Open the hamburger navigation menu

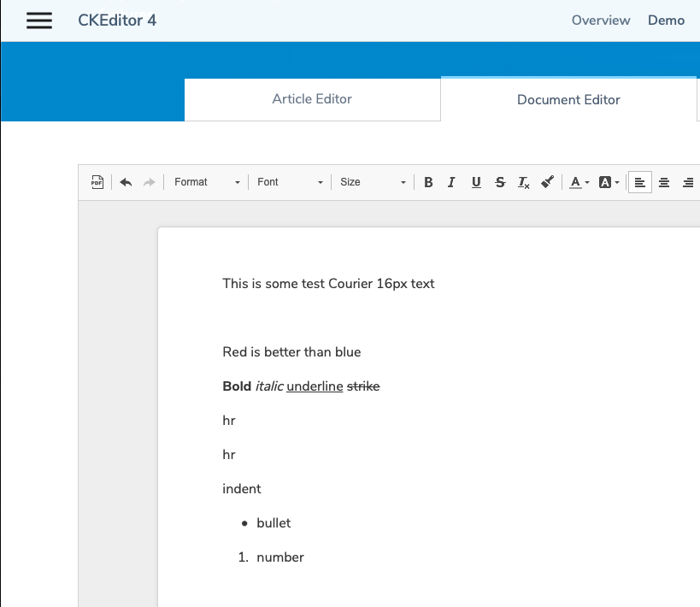pyautogui.click(x=39, y=21)
